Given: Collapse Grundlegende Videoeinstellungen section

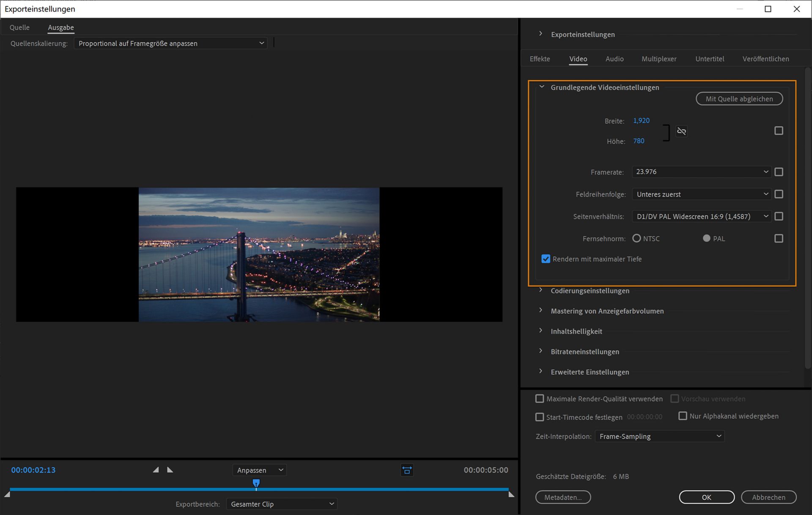Looking at the screenshot, I should tap(541, 87).
